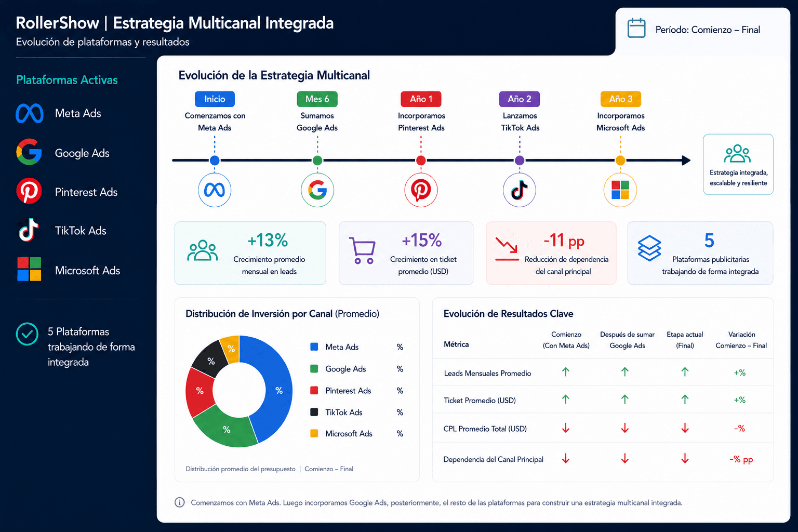Click the Meta Ads logo in sidebar
Screen dimensions: 798x532
point(30,113)
